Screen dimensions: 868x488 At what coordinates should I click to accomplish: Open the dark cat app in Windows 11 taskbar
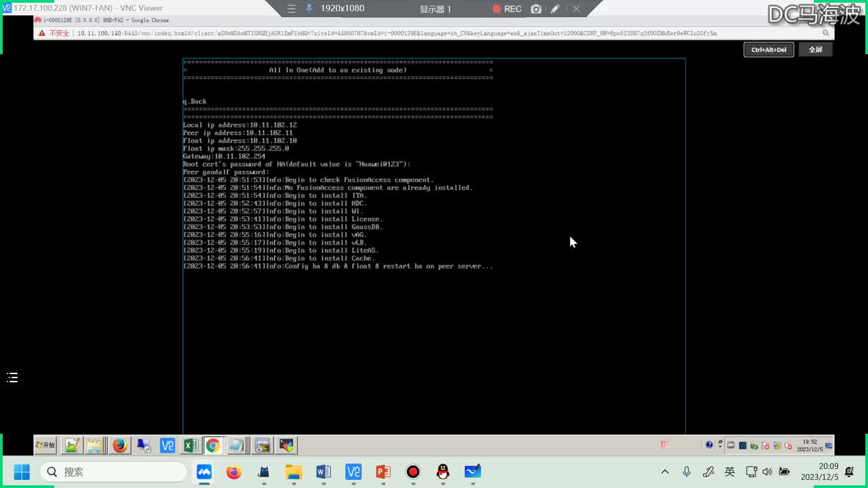click(264, 472)
